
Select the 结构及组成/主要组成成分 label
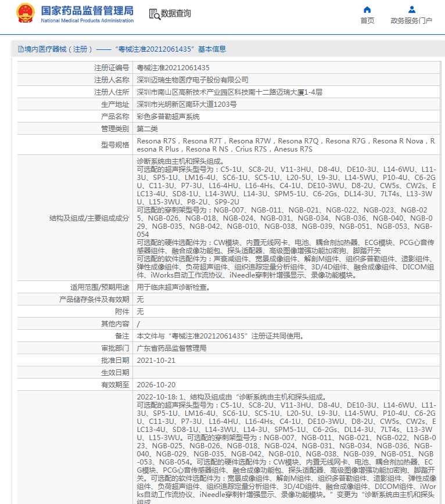click(x=89, y=218)
